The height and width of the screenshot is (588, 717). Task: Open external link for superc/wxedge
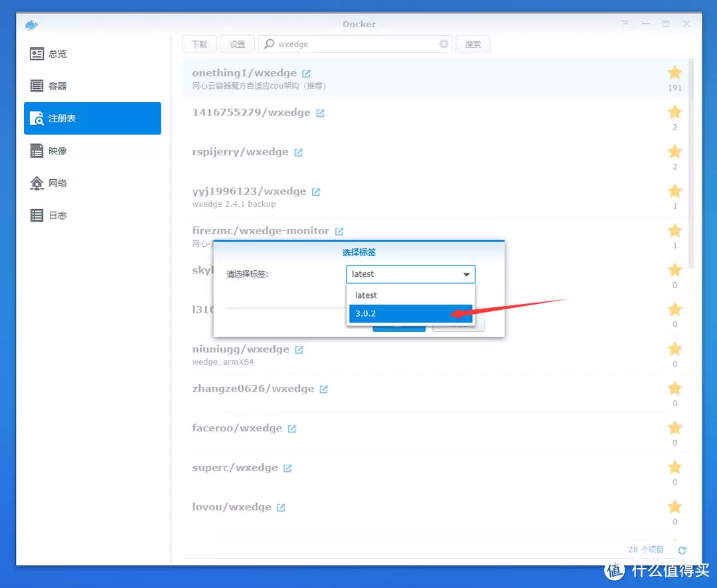pos(287,468)
